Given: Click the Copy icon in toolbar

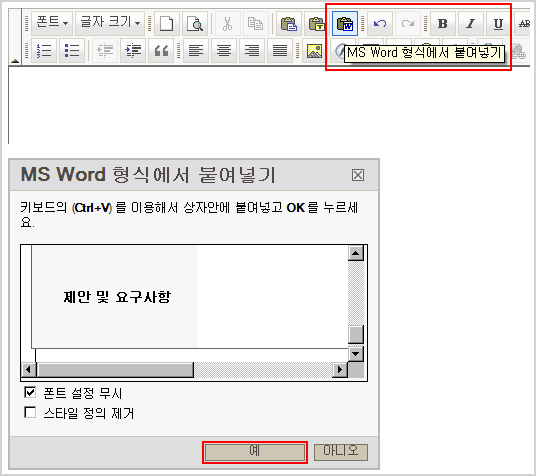Looking at the screenshot, I should click(x=255, y=24).
